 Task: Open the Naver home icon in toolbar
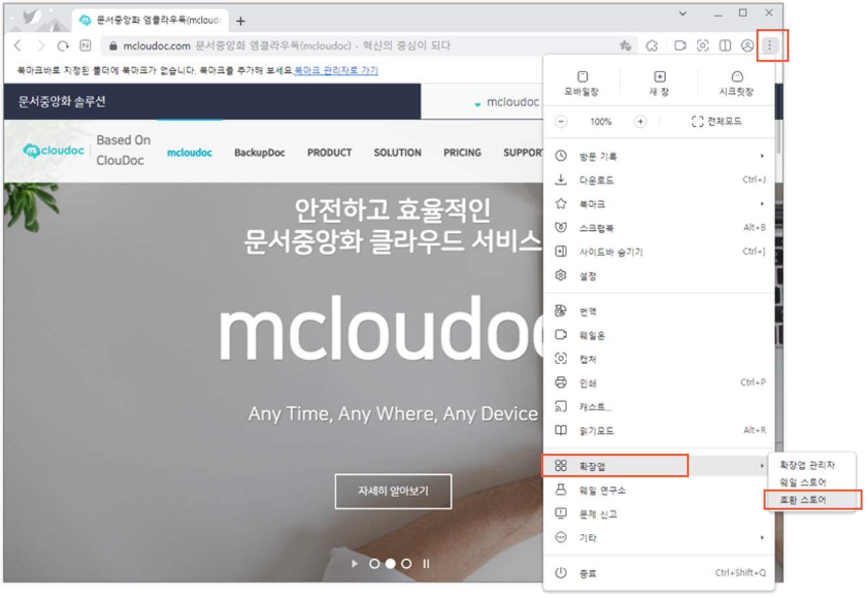[85, 46]
